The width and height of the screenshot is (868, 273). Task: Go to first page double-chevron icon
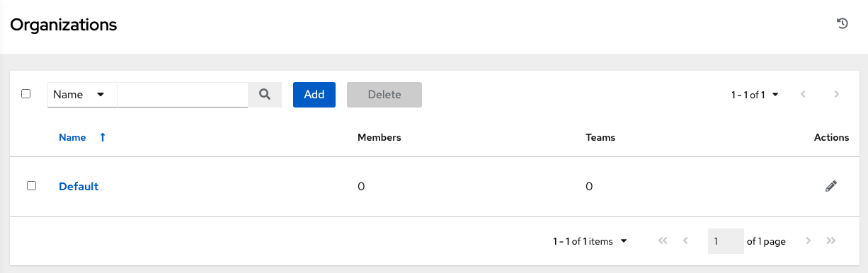[663, 241]
